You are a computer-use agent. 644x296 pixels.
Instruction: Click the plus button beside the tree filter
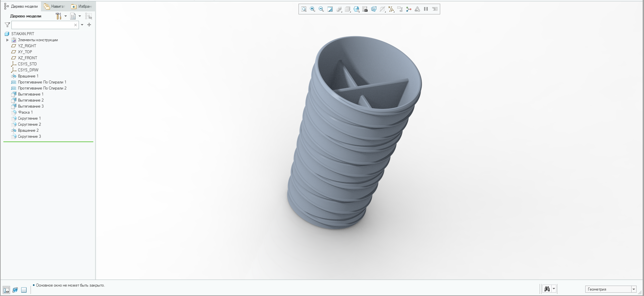tap(89, 25)
